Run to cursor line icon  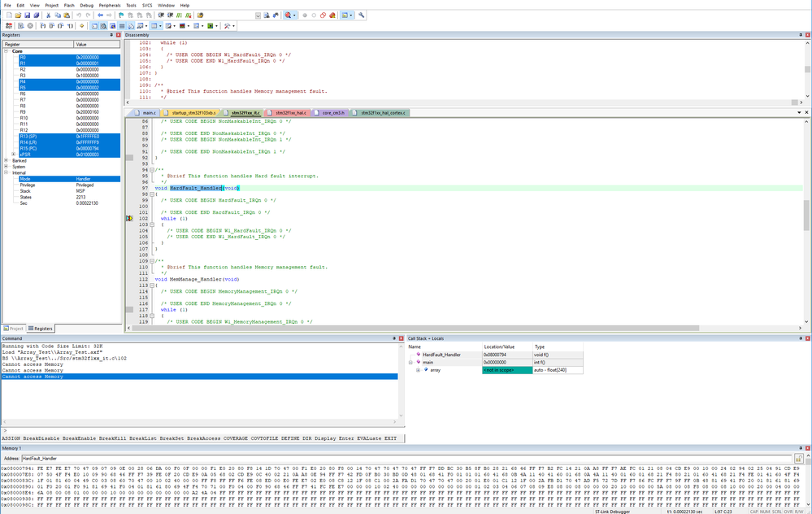[x=70, y=26]
